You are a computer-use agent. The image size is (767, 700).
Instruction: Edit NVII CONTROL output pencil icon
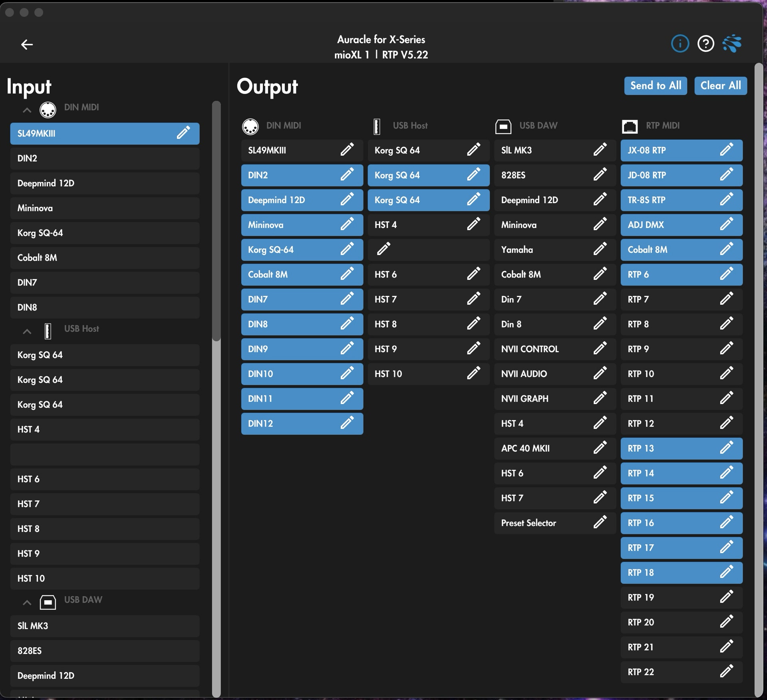600,348
